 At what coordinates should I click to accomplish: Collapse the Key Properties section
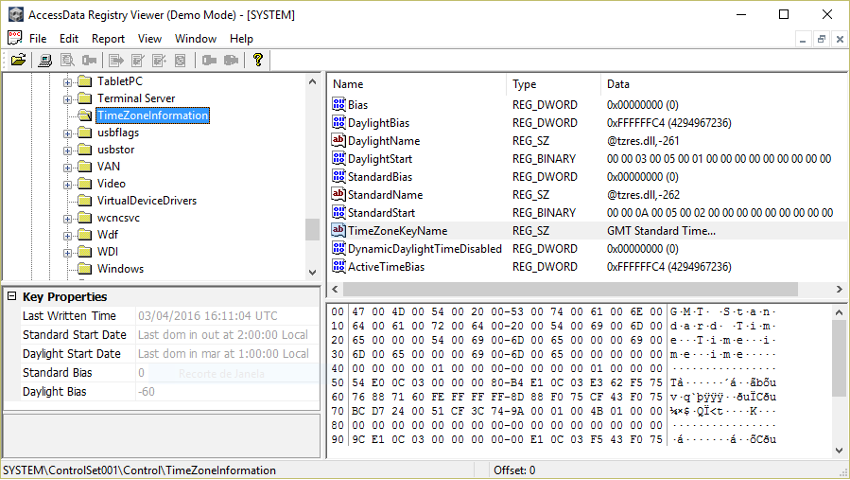[12, 296]
